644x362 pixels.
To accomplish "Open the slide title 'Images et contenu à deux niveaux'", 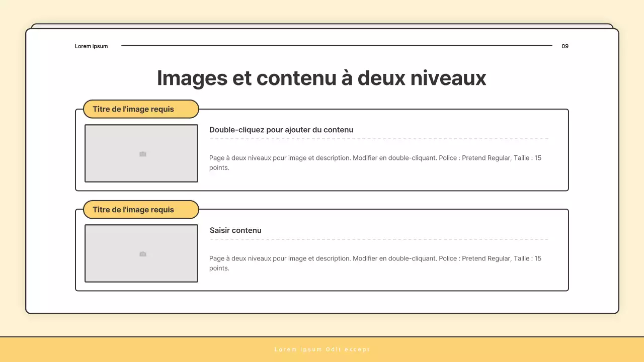I will pyautogui.click(x=321, y=78).
